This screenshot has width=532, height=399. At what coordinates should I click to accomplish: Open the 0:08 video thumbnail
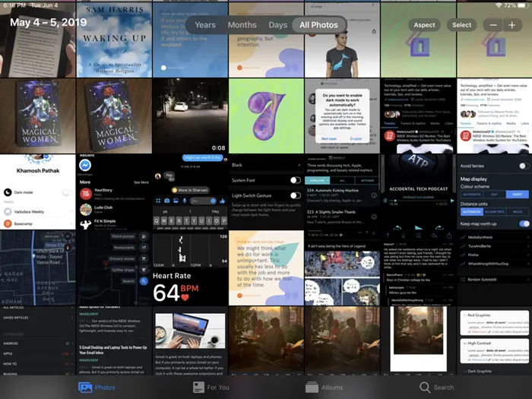click(190, 116)
